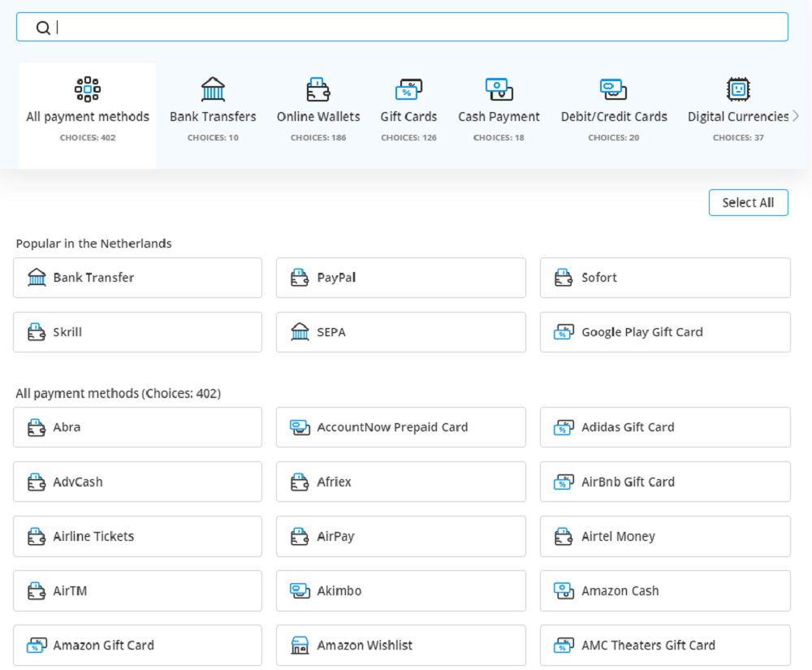Click the storefront icon beside Amazon Wishlist
The height and width of the screenshot is (670, 812).
point(300,645)
